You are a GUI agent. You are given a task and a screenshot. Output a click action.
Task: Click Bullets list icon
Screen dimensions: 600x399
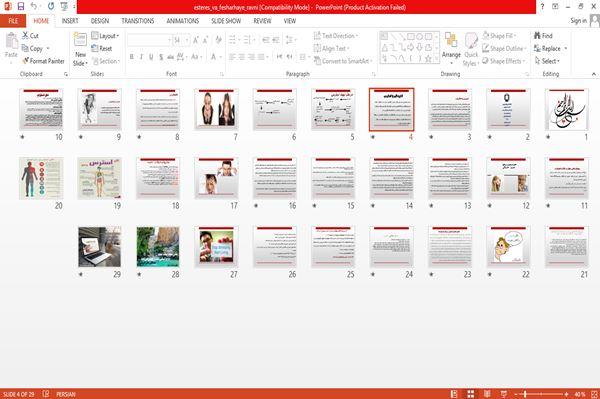click(233, 39)
